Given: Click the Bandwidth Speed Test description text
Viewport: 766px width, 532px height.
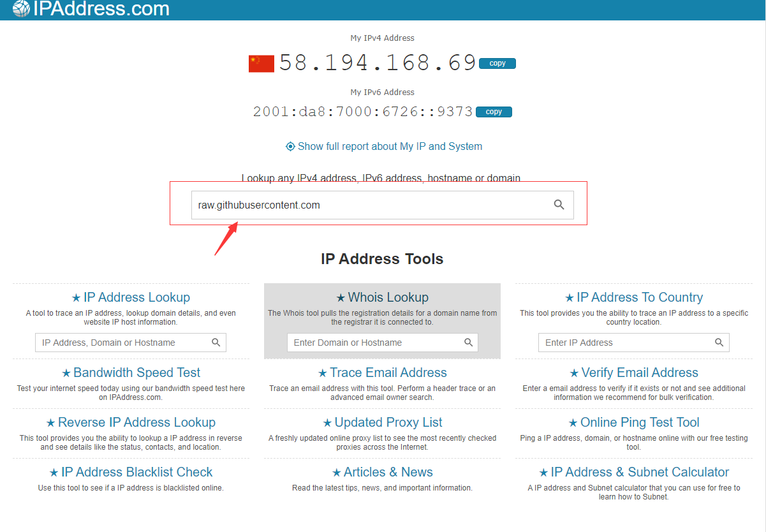Looking at the screenshot, I should point(131,392).
